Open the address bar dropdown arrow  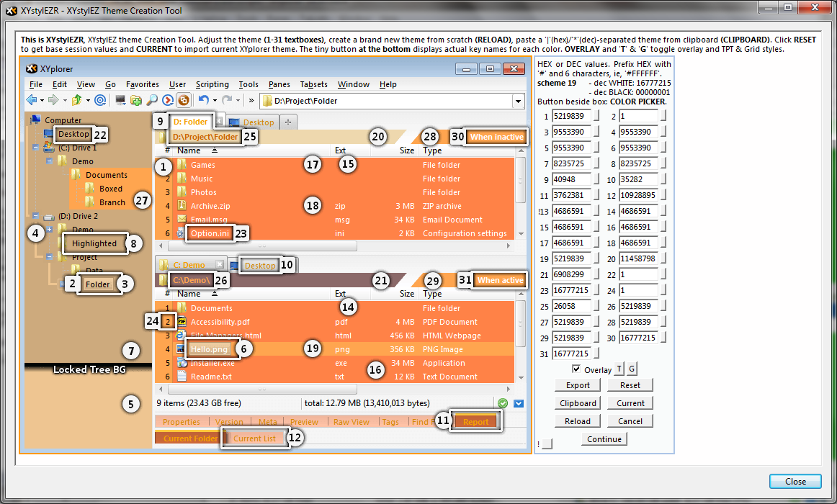(518, 101)
